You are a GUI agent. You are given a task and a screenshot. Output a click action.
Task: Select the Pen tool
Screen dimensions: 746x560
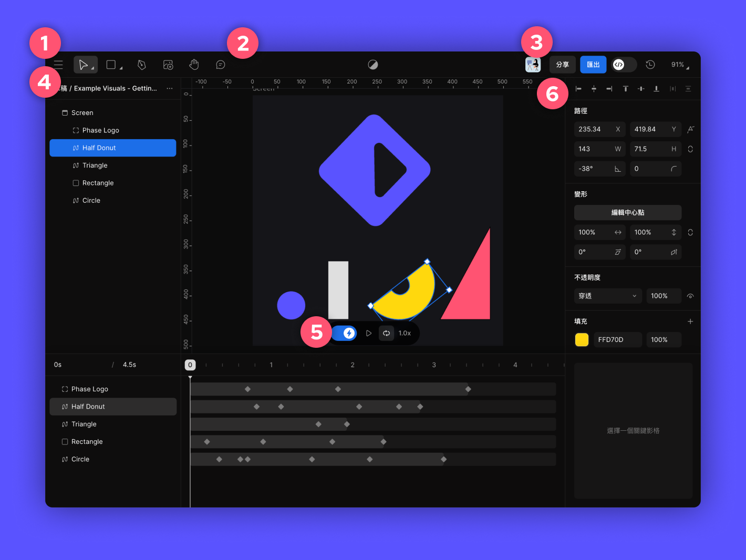click(x=141, y=65)
